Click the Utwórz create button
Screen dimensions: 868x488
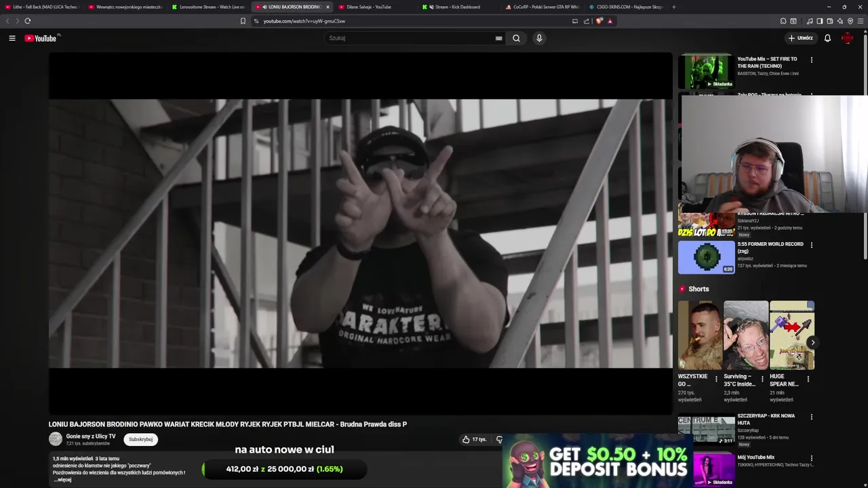tap(800, 38)
